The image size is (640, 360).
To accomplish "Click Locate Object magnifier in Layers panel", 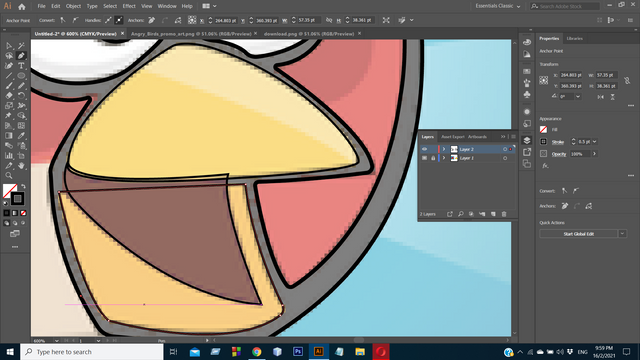I will click(x=460, y=214).
